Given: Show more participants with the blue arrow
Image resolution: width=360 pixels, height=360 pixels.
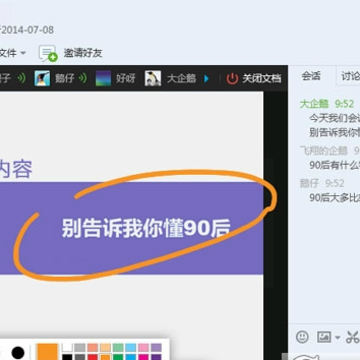Looking at the screenshot, I should click(206, 79).
